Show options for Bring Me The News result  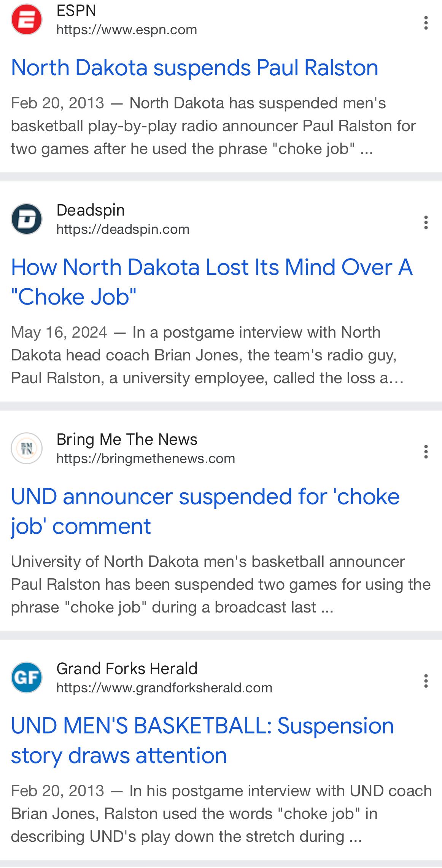(x=426, y=452)
